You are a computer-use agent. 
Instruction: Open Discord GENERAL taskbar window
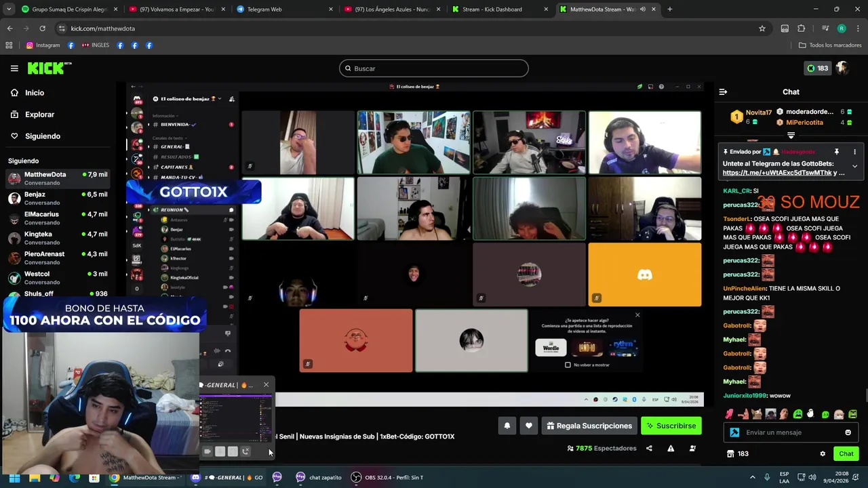(227, 477)
